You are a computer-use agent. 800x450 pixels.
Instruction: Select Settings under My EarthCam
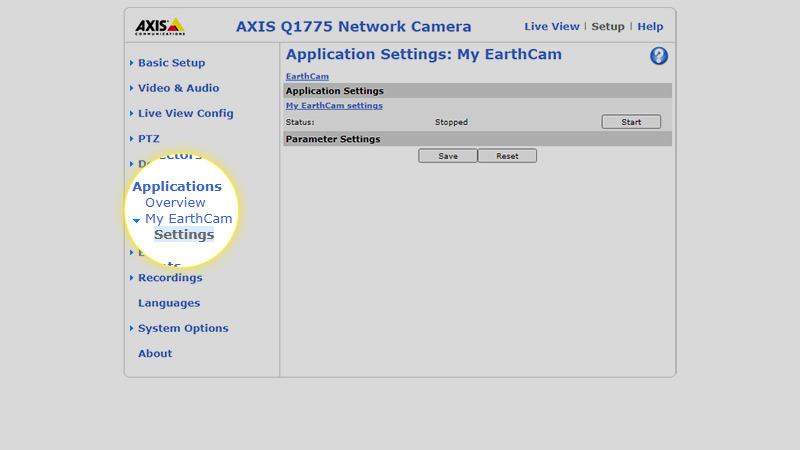click(x=184, y=235)
